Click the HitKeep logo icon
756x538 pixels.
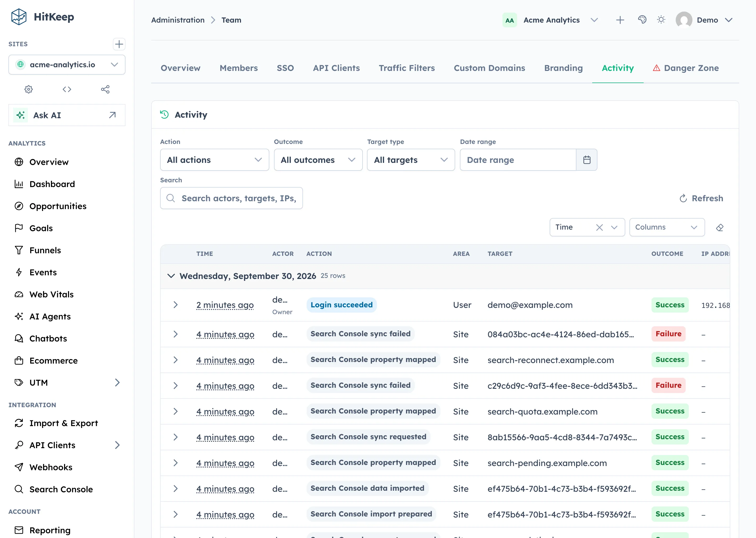pos(19,17)
